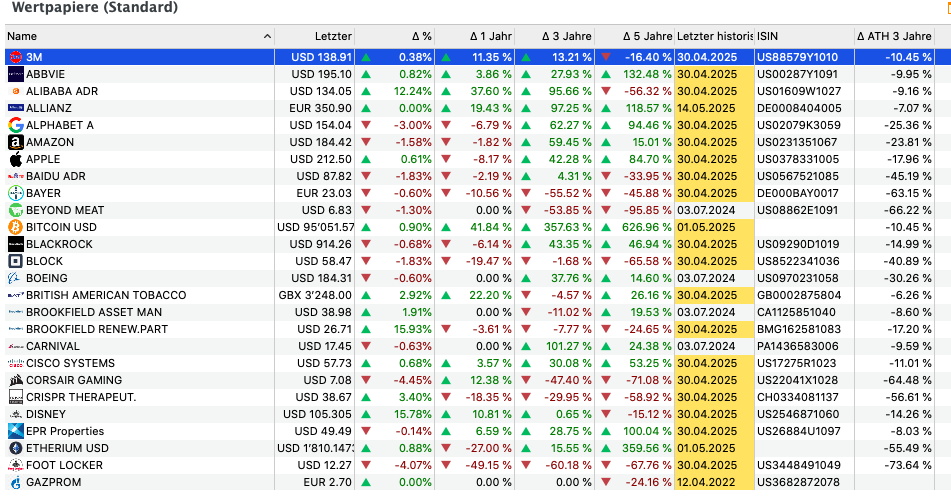The width and height of the screenshot is (951, 502).
Task: Click the Apple logo icon
Action: point(15,159)
